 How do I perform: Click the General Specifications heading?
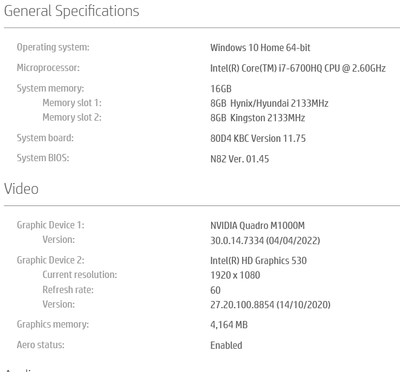71,11
